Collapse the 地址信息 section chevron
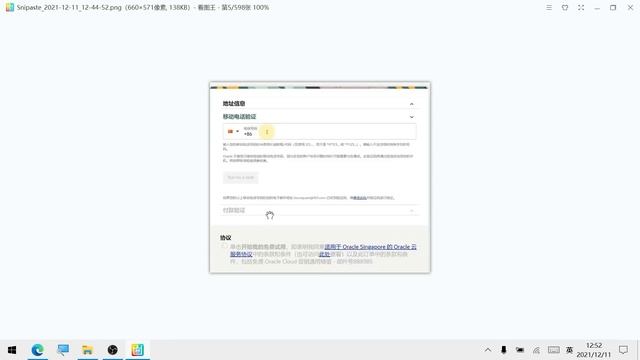Image resolution: width=640 pixels, height=360 pixels. [411, 104]
